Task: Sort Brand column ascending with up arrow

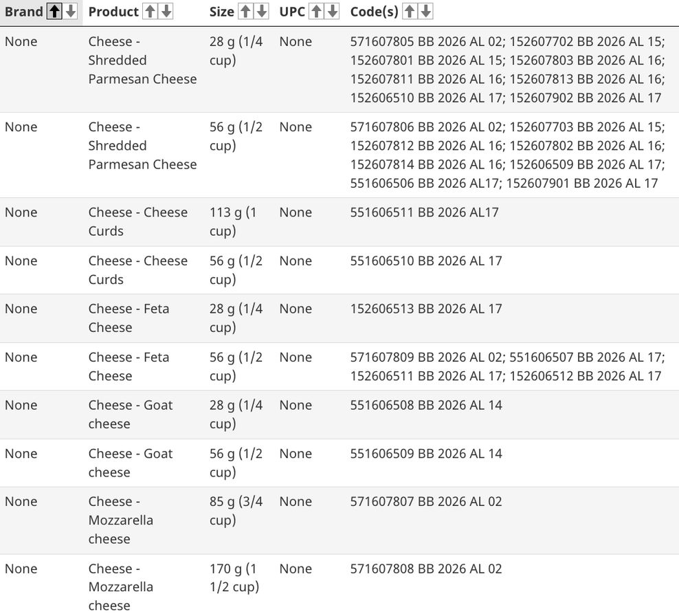Action: (x=54, y=12)
